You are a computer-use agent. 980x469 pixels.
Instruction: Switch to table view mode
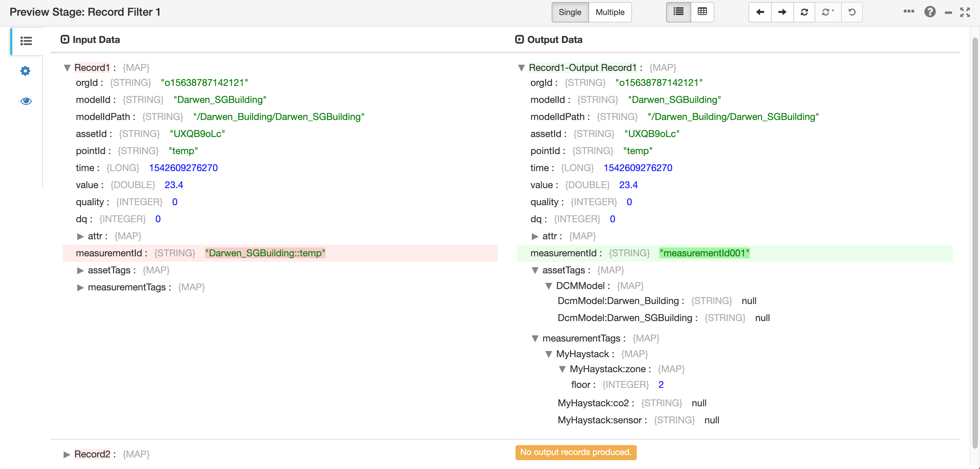click(702, 12)
